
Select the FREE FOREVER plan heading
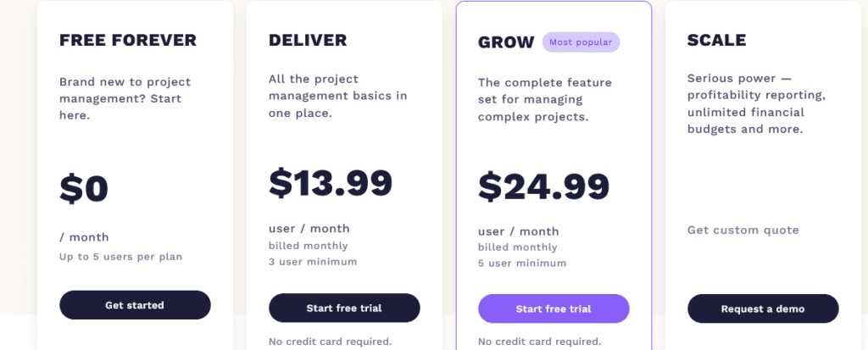pos(128,40)
